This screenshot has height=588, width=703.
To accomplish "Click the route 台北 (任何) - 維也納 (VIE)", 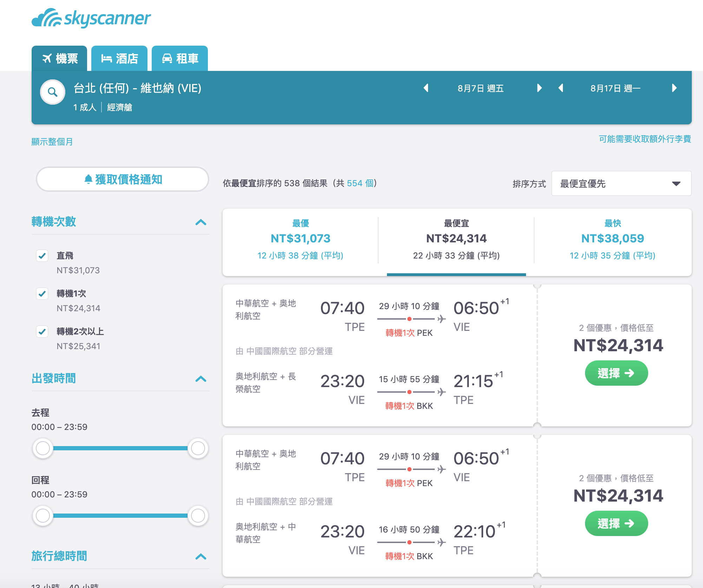I will 137,88.
